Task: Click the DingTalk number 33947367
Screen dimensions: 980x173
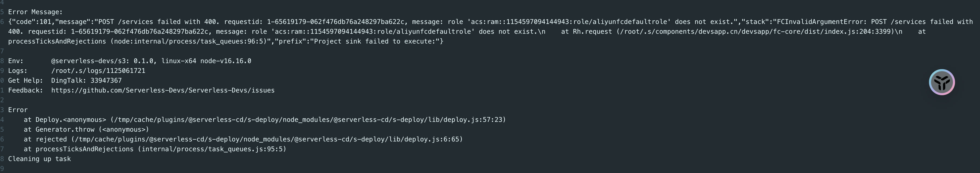Action: tap(106, 81)
